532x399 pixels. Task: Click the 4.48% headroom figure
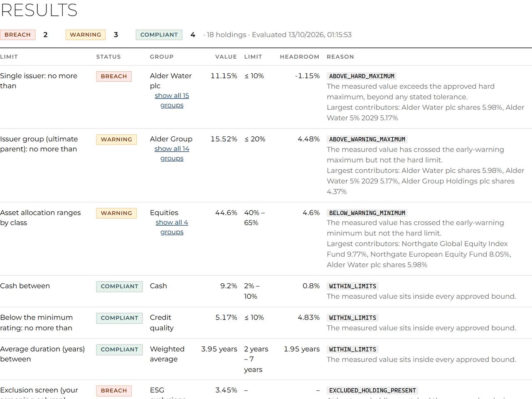pyautogui.click(x=308, y=139)
